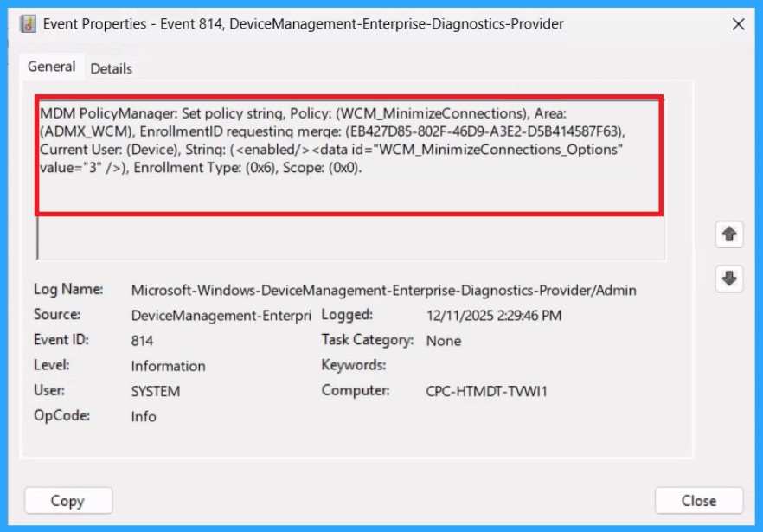The height and width of the screenshot is (532, 763).
Task: Click the down arrow to view next event
Action: click(729, 279)
